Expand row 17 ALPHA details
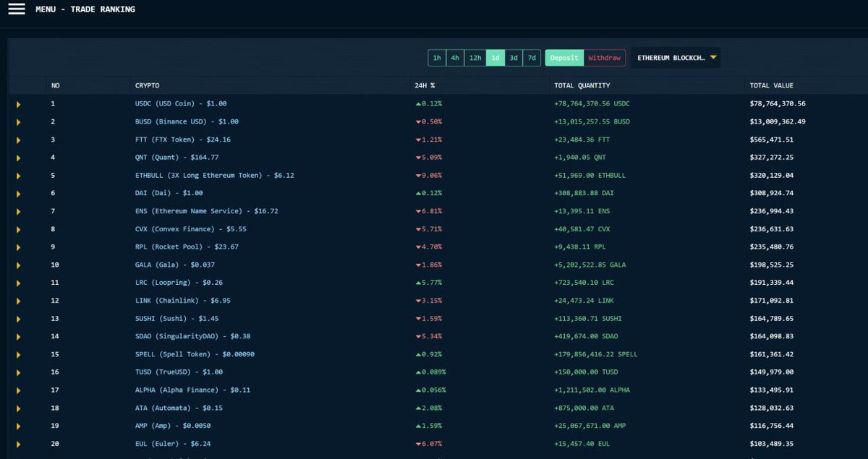Image resolution: width=868 pixels, height=459 pixels. coord(18,390)
